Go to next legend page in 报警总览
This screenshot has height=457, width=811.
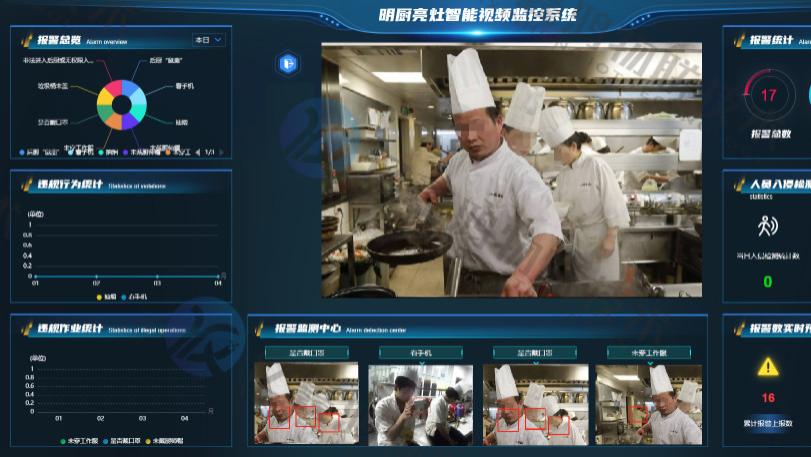(221, 153)
